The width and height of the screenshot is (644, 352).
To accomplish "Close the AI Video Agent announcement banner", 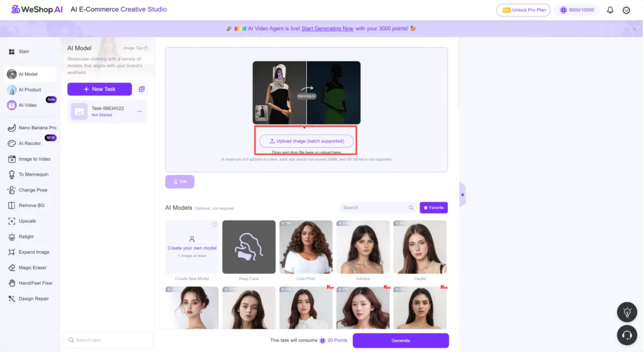I will (634, 29).
